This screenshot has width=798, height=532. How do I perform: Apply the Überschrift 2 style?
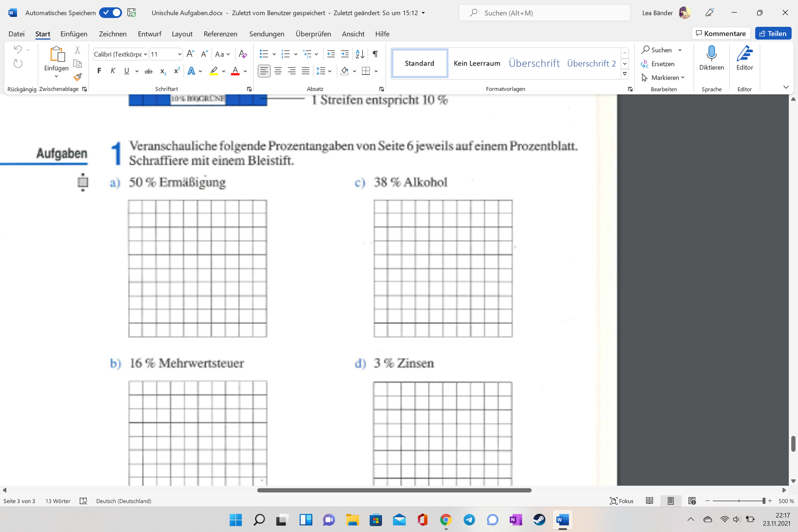point(591,63)
